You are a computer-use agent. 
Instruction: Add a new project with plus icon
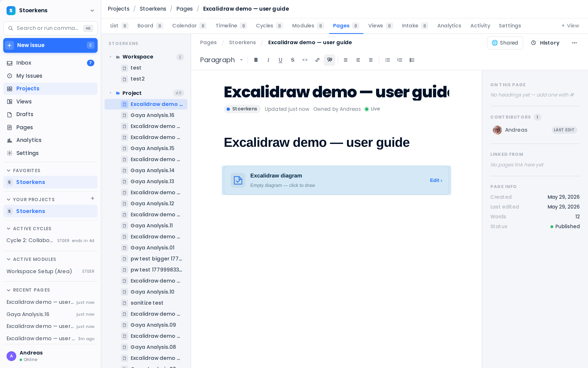[92, 199]
